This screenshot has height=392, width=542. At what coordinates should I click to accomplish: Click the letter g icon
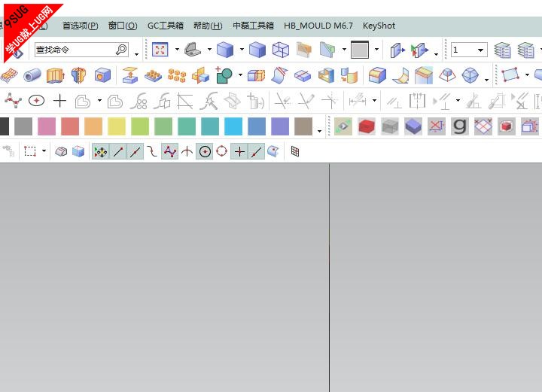coord(460,126)
